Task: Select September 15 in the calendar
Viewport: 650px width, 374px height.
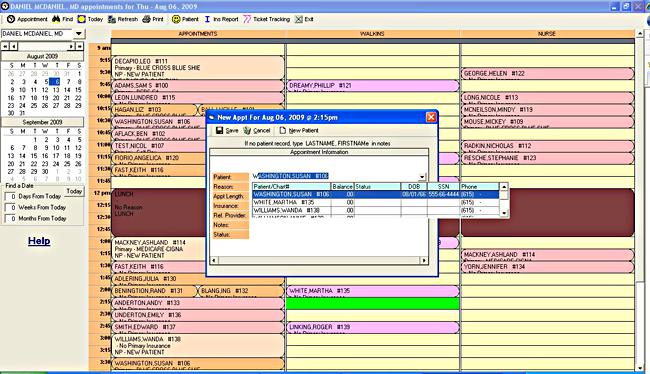Action: coord(34,156)
